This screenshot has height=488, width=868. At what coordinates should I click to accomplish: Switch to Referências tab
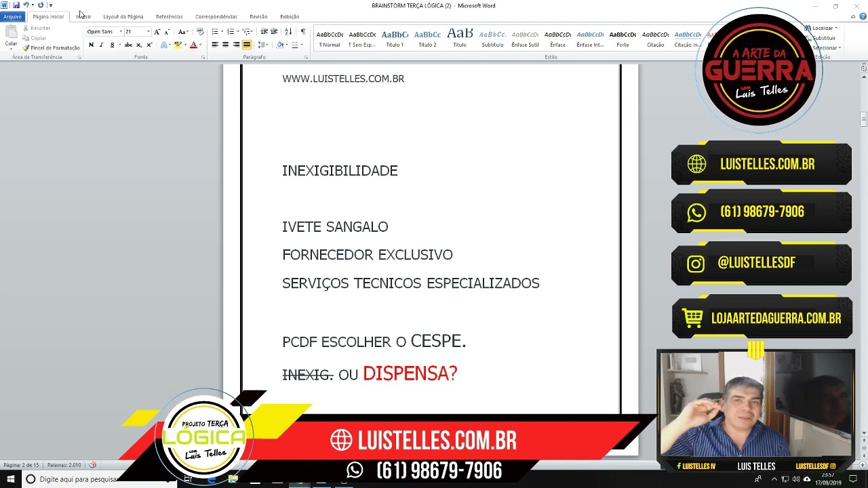169,16
